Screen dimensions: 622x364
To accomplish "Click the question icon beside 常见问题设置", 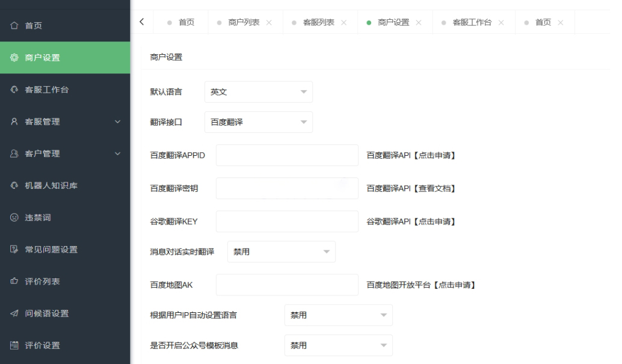I will [14, 249].
